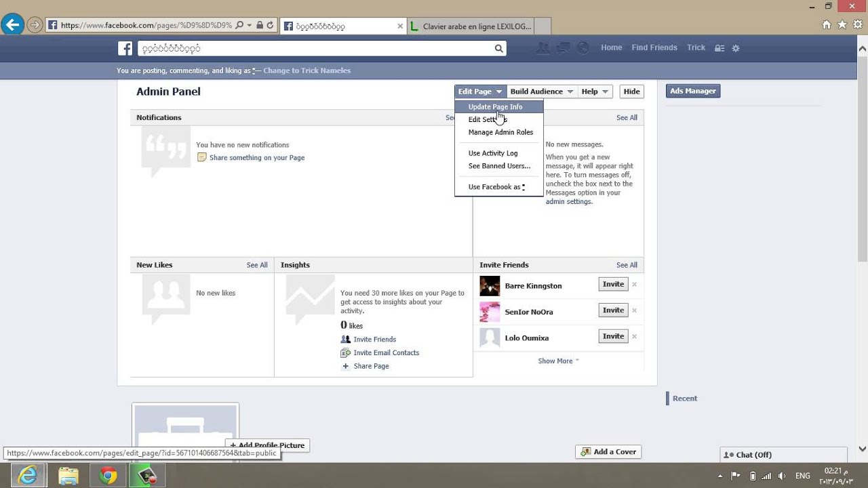Click the Add Profile Picture button
Viewport: 868px width, 488px height.
(267, 445)
